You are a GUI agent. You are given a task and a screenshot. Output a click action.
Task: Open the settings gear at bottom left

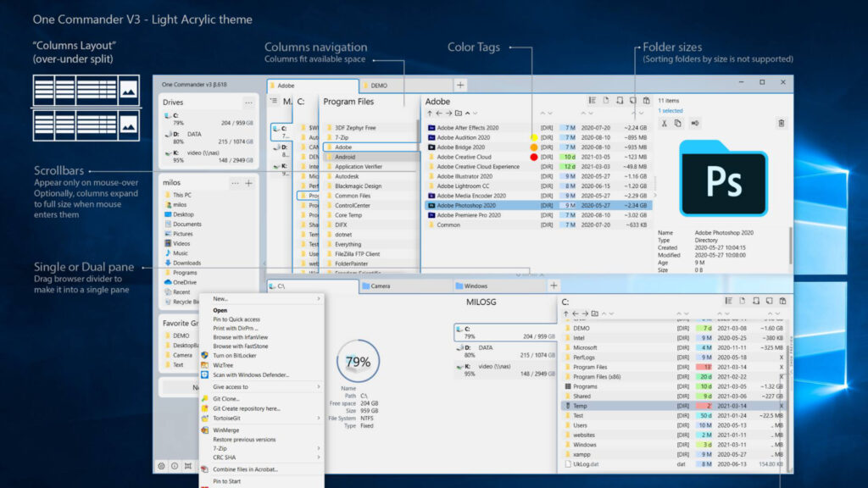point(161,467)
